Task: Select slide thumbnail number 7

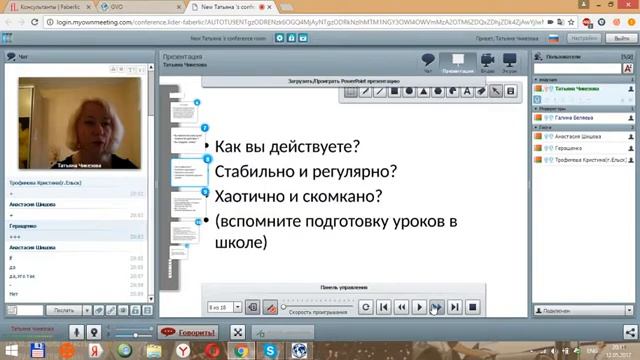Action: point(188,140)
